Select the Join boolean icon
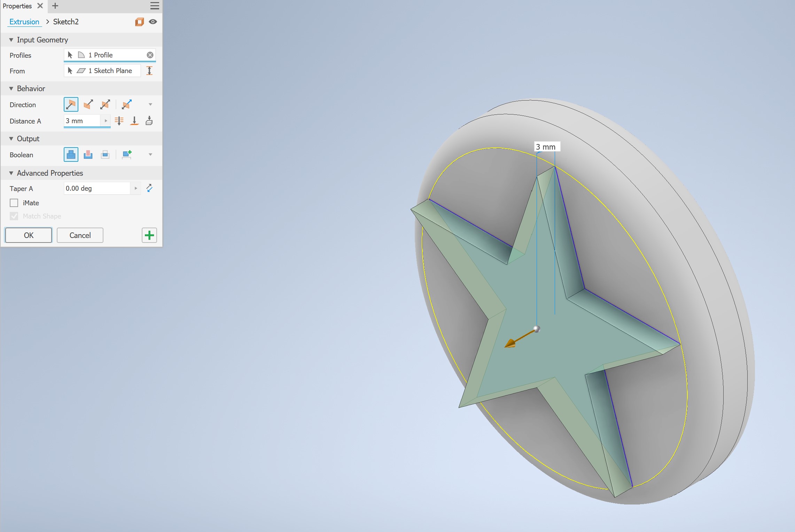795x532 pixels. click(x=71, y=154)
